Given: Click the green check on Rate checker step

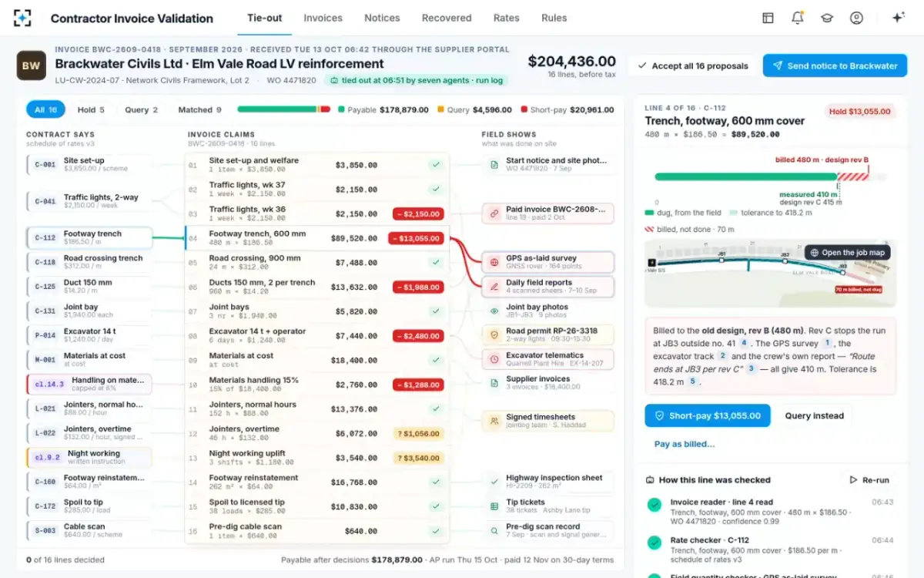Looking at the screenshot, I should 654,543.
